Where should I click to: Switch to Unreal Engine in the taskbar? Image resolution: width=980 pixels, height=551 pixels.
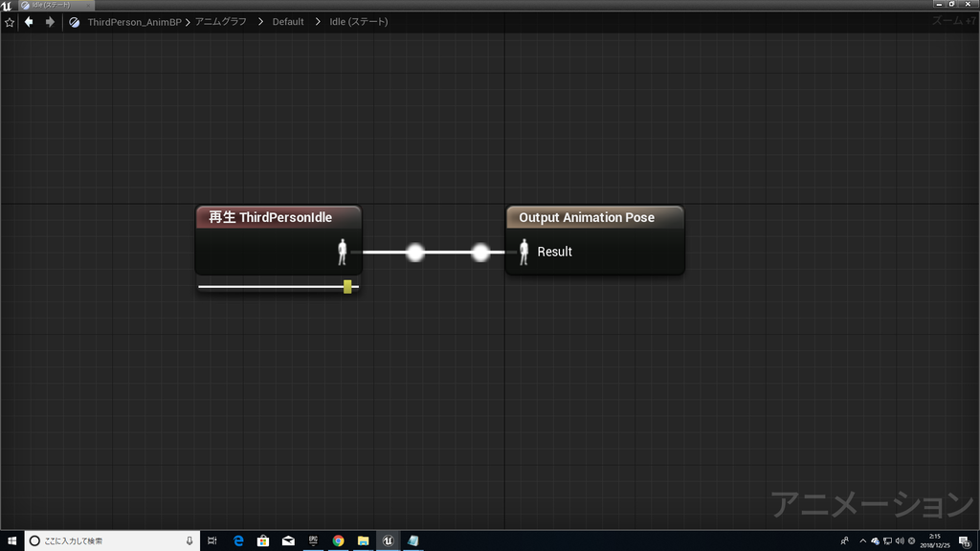pyautogui.click(x=389, y=541)
